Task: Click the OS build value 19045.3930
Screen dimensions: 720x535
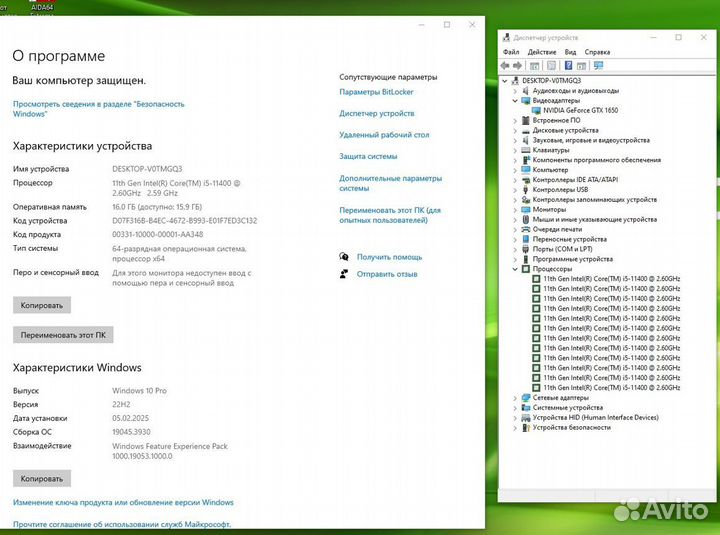Action: click(131, 432)
